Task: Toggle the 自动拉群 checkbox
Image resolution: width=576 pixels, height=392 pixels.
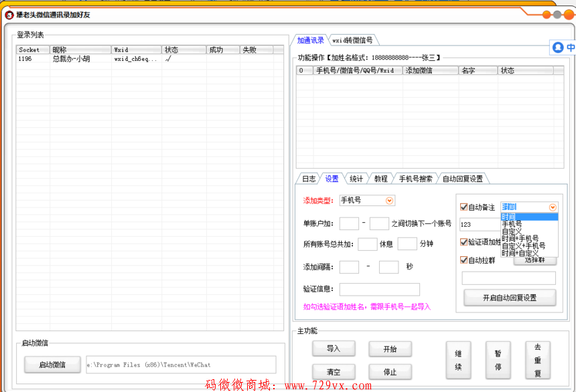Action: click(x=463, y=260)
